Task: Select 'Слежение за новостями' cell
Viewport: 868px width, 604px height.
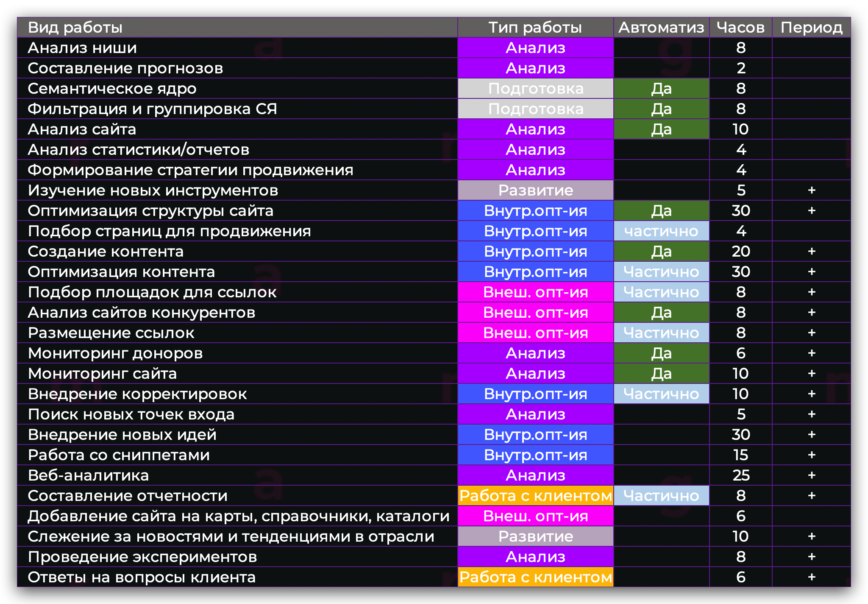Action: 237,537
